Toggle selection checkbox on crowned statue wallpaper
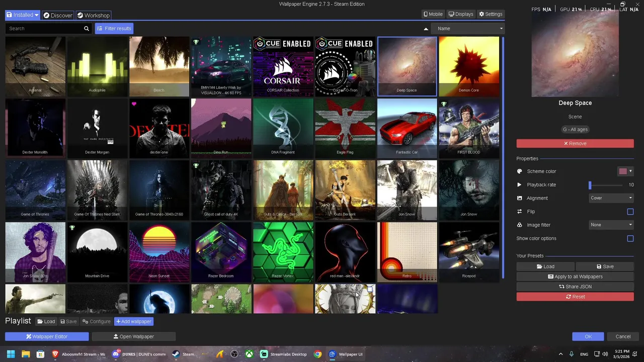This screenshot has height=362, width=644. tap(370, 289)
